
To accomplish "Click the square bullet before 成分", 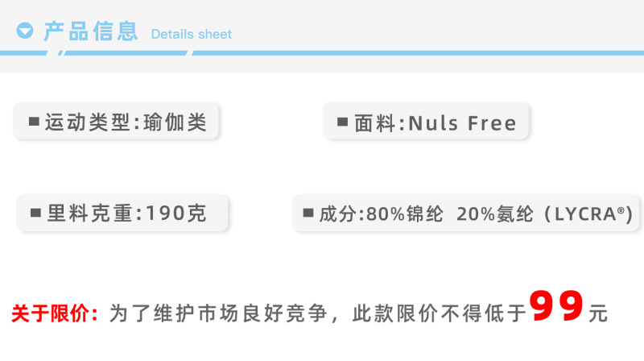I will [308, 214].
